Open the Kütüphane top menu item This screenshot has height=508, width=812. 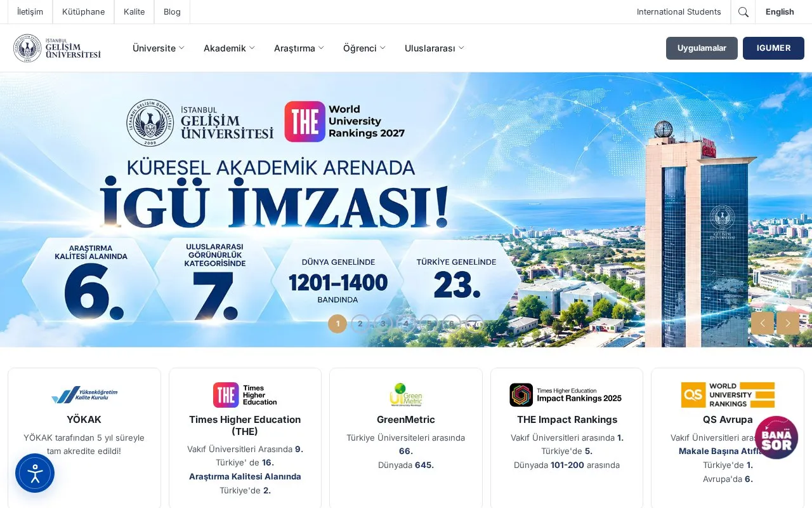point(83,12)
